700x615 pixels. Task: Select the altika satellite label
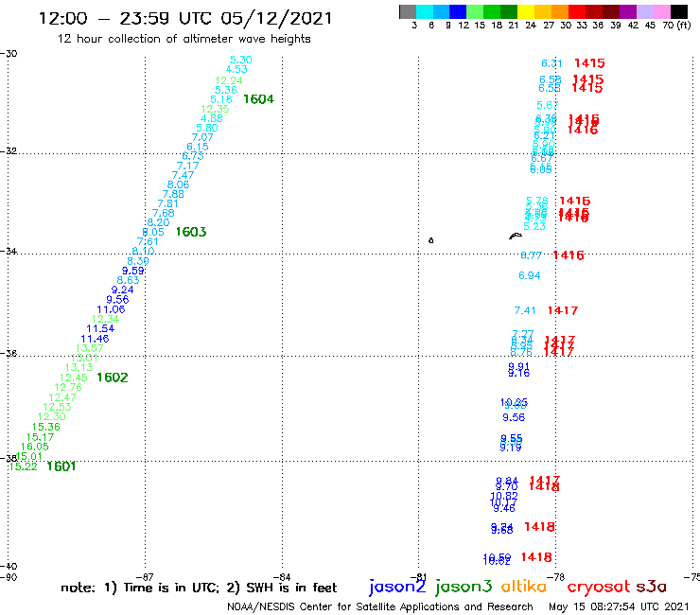tap(523, 586)
